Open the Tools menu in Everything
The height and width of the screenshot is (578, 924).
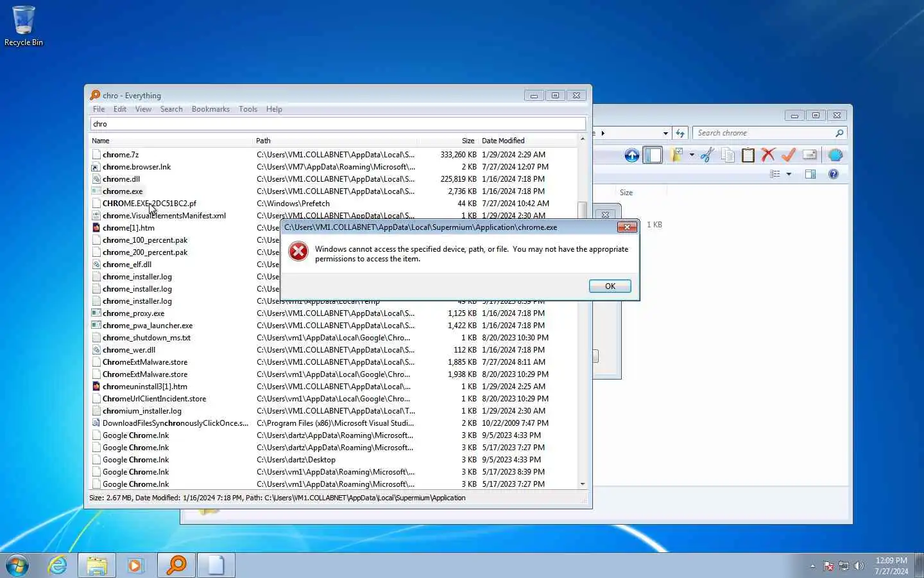[x=248, y=109]
